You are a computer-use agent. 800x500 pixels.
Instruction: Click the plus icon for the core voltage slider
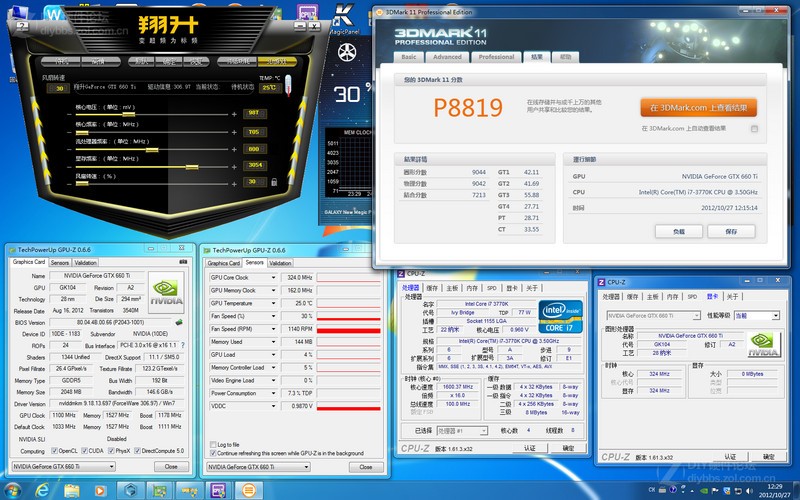tap(234, 115)
